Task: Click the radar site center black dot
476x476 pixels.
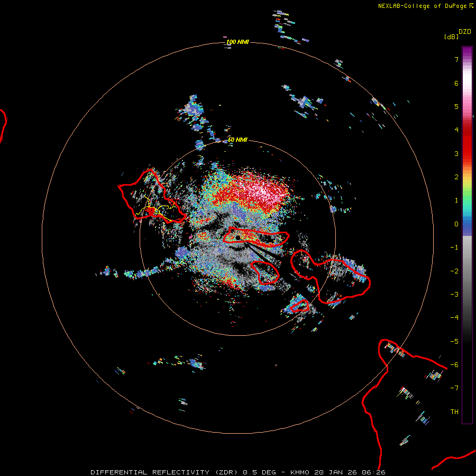Action: [x=238, y=237]
